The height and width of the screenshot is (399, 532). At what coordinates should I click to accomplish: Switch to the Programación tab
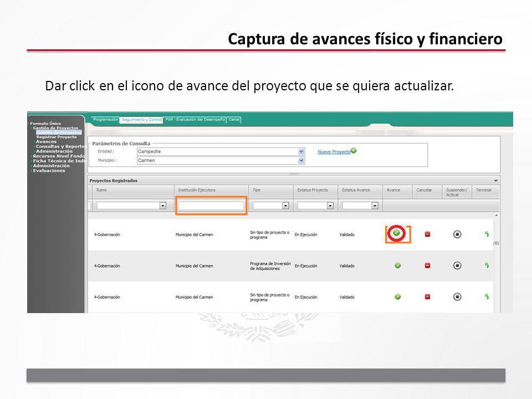point(105,120)
